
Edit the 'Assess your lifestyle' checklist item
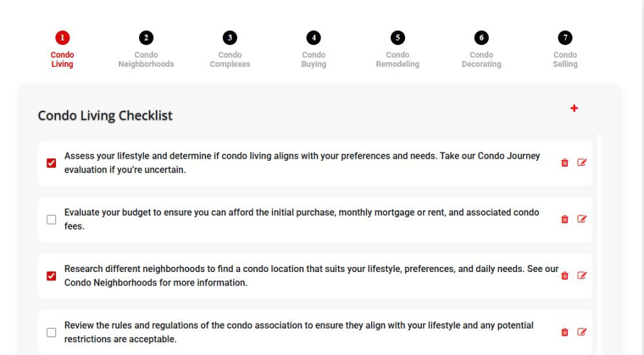coord(582,162)
